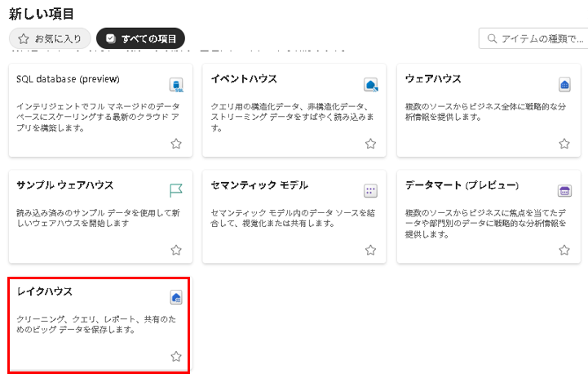Click the セマンティック モデル item icon
The width and height of the screenshot is (588, 378).
click(x=370, y=191)
